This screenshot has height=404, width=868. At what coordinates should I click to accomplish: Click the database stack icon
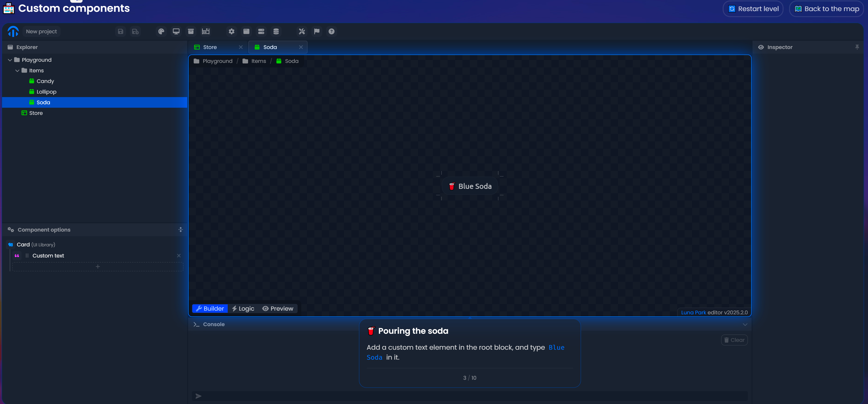(276, 31)
